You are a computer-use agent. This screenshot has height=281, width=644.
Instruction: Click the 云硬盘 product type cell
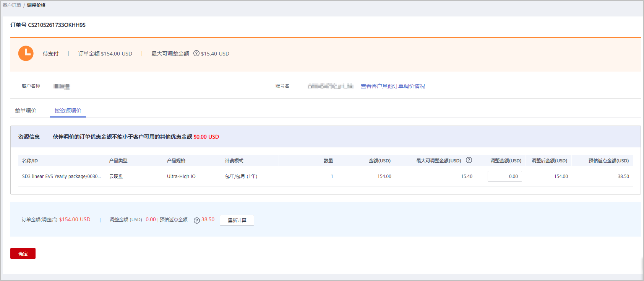(116, 176)
